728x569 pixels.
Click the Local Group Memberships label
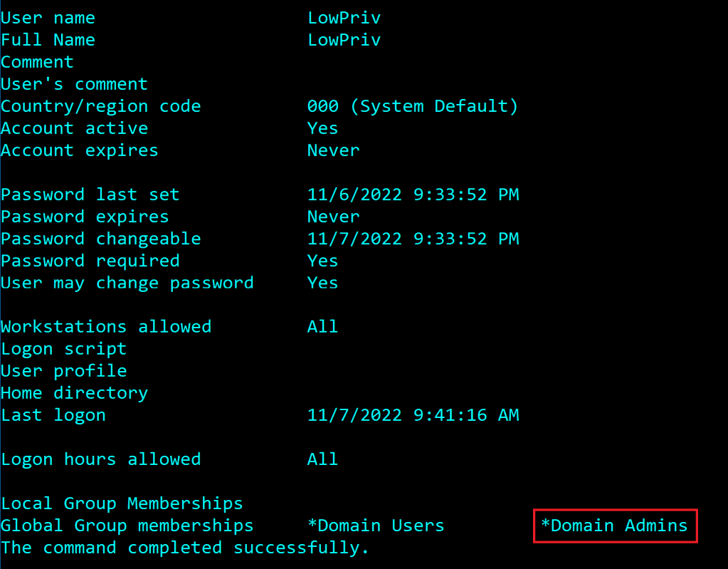tap(122, 503)
